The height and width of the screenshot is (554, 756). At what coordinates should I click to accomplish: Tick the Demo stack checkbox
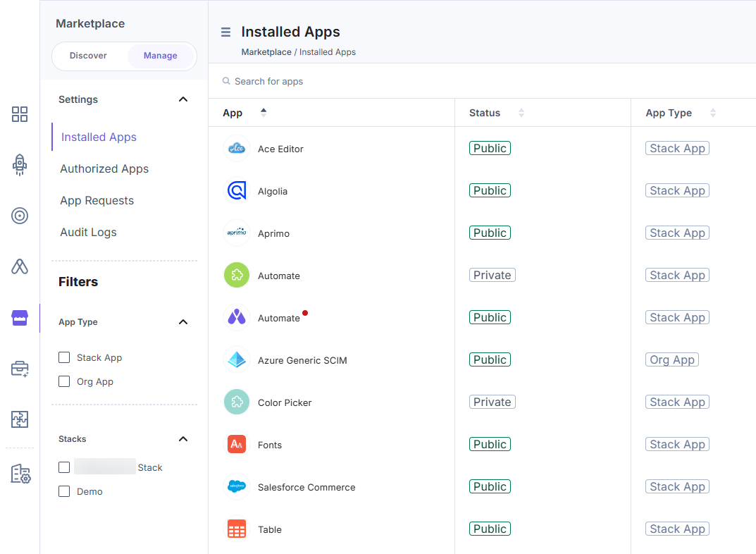[64, 491]
